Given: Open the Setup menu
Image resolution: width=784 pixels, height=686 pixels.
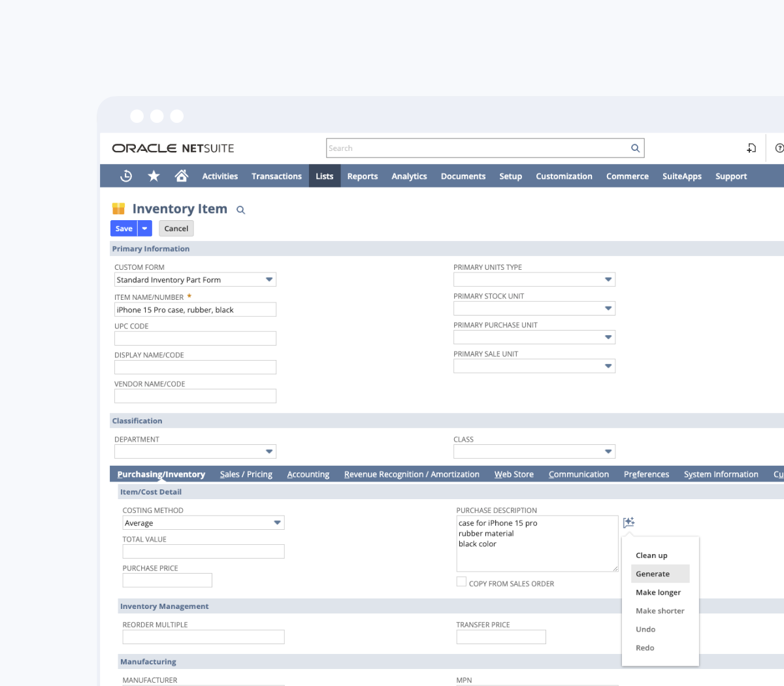Looking at the screenshot, I should (x=511, y=176).
